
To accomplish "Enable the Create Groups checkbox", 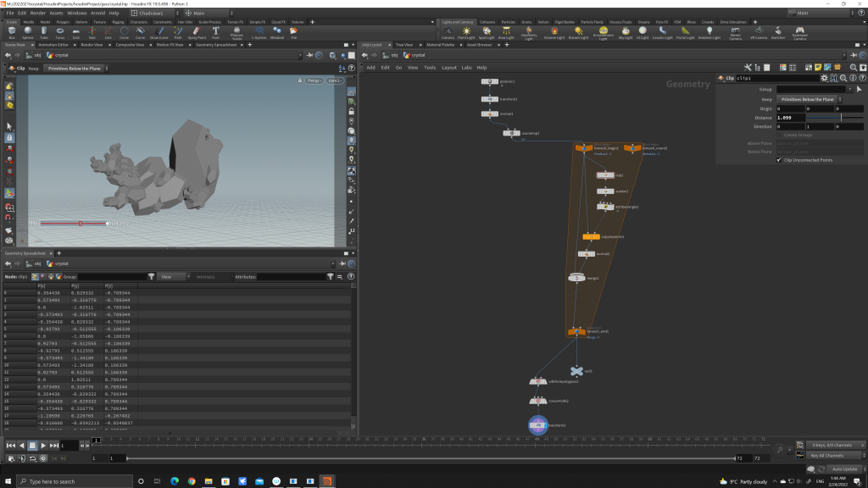I will pos(779,135).
